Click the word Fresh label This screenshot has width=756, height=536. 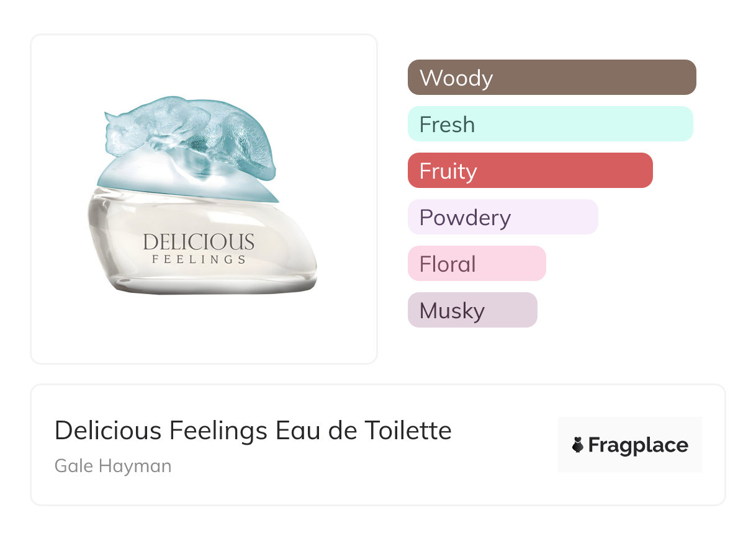click(x=447, y=125)
